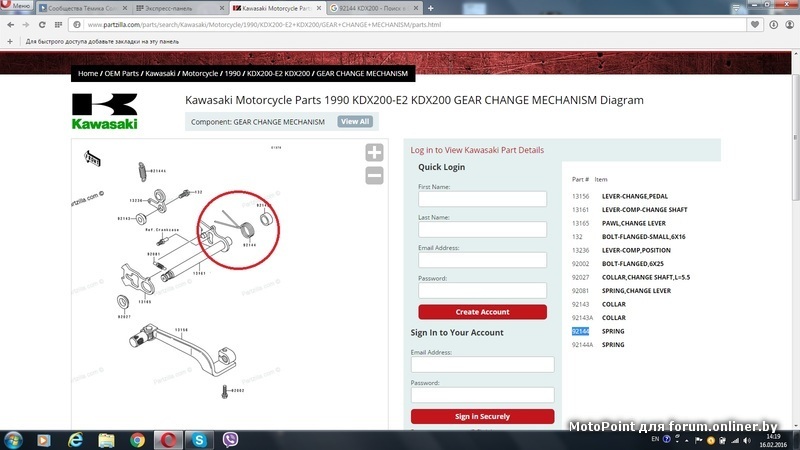Open Kawasaki breadcrumb link

tap(160, 73)
